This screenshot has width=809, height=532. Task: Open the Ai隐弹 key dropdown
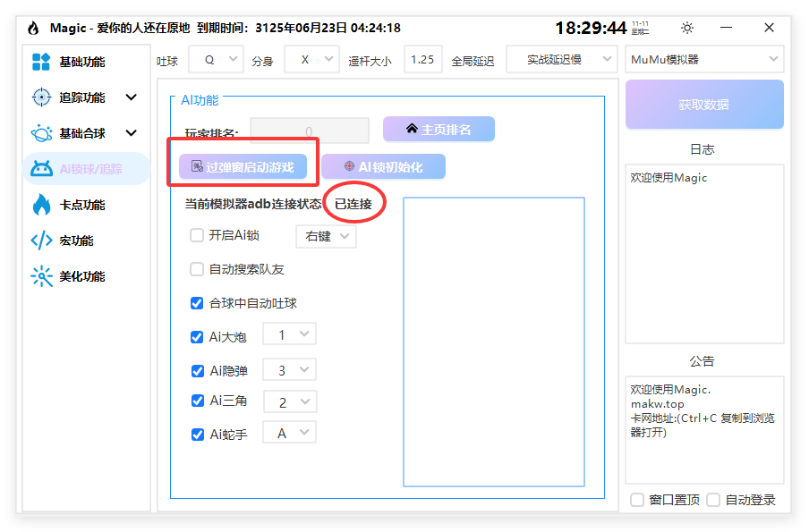click(x=289, y=369)
